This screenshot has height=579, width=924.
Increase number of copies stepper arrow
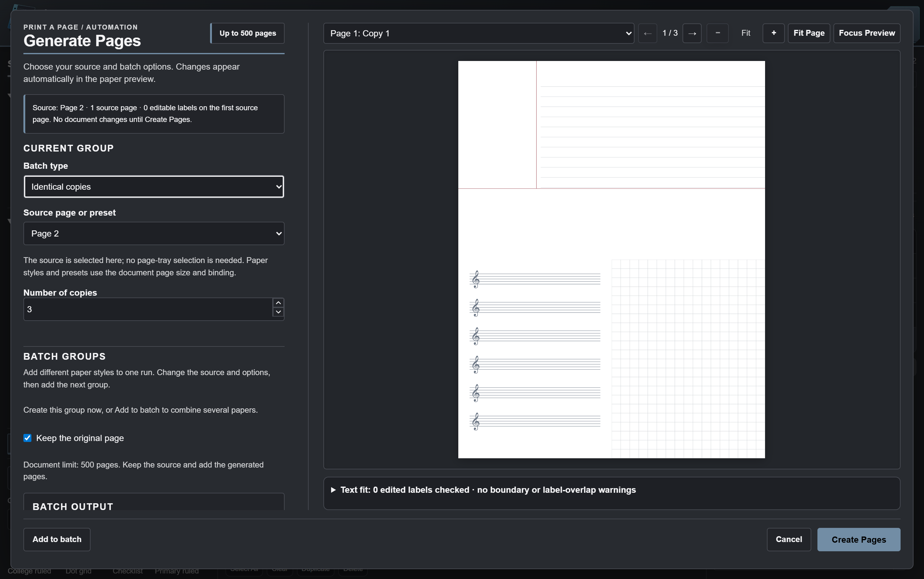(278, 303)
